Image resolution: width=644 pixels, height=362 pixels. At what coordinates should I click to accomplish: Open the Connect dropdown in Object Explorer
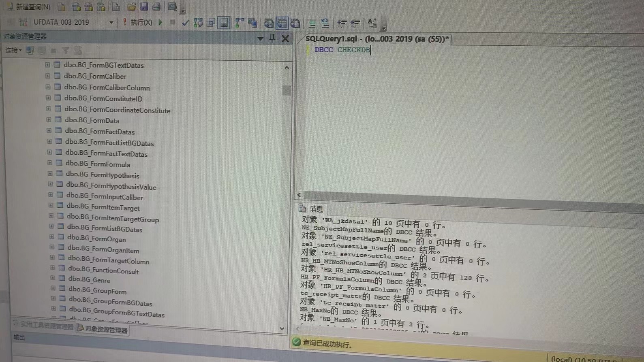(13, 50)
